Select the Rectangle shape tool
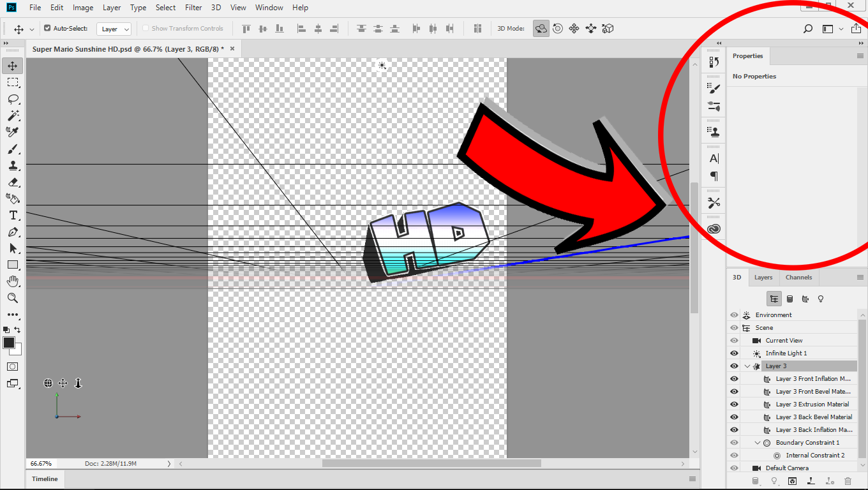The height and width of the screenshot is (490, 868). 13,265
